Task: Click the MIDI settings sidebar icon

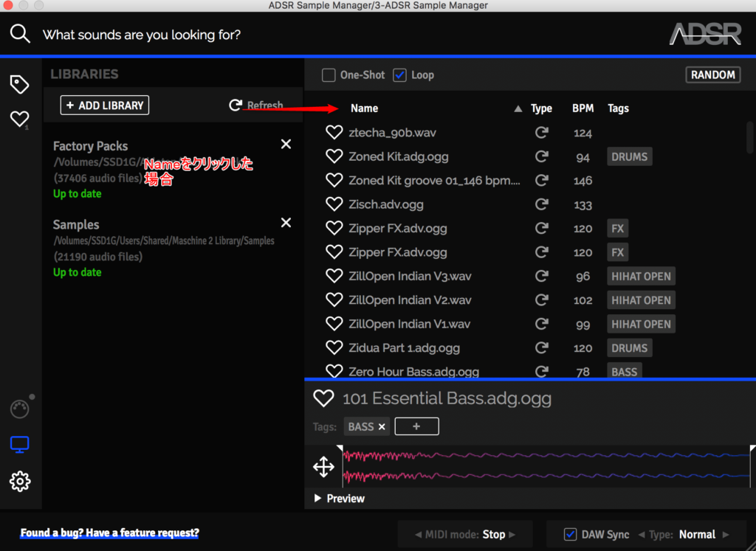Action: [19, 409]
